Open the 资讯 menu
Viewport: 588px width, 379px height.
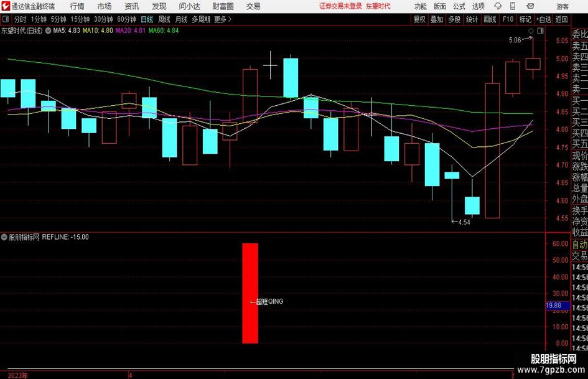pyautogui.click(x=132, y=6)
